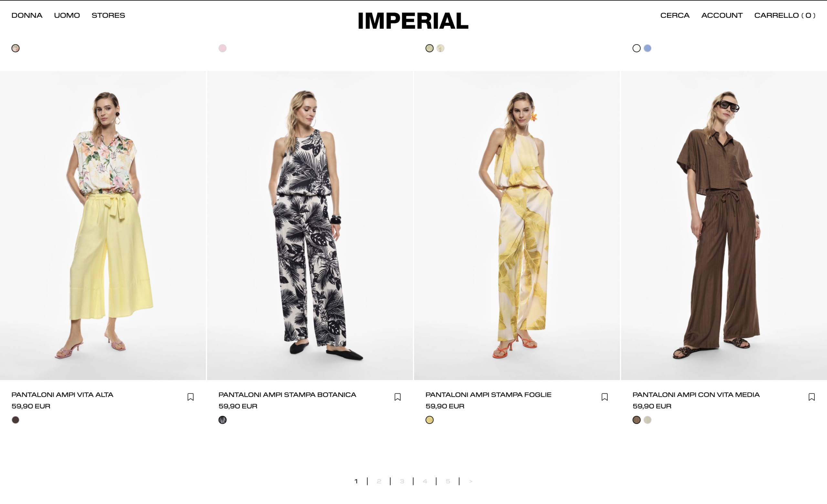Image resolution: width=827 pixels, height=504 pixels.
Task: Click wishlist bookmark for Stampa Foglie pants
Action: 605,397
